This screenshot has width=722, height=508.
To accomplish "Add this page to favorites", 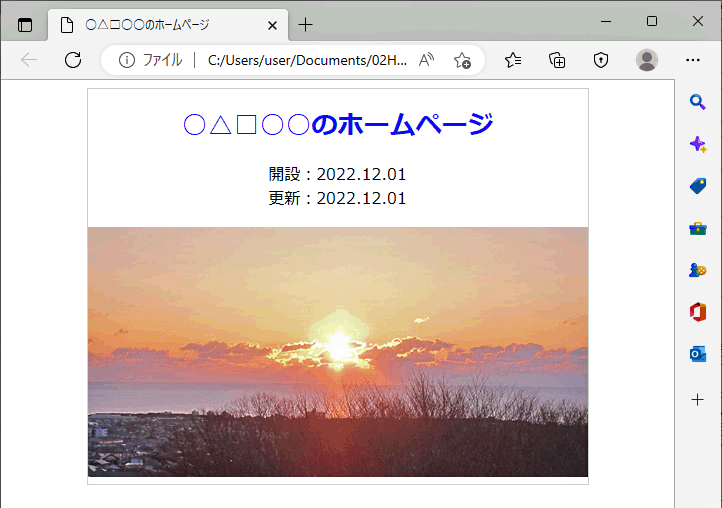I will click(x=462, y=60).
